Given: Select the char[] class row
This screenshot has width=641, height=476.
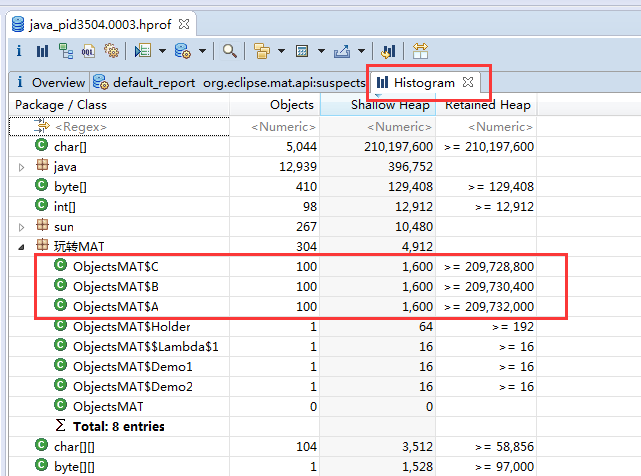Looking at the screenshot, I should coord(273,146).
